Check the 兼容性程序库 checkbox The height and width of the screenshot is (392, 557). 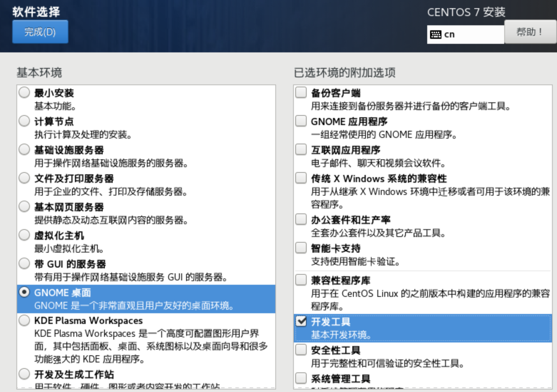[301, 280]
